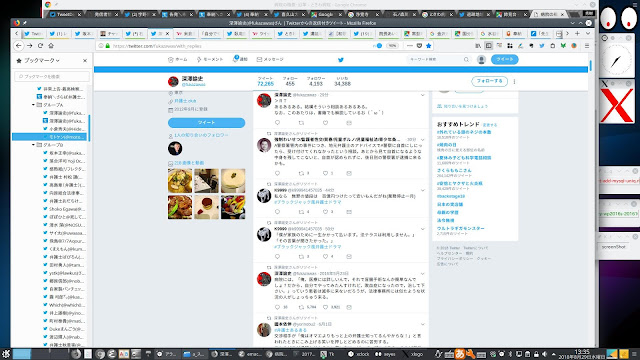The width and height of the screenshot is (640, 360).
Task: Click the volume icon in system tray
Action: pyautogui.click(x=544, y=354)
